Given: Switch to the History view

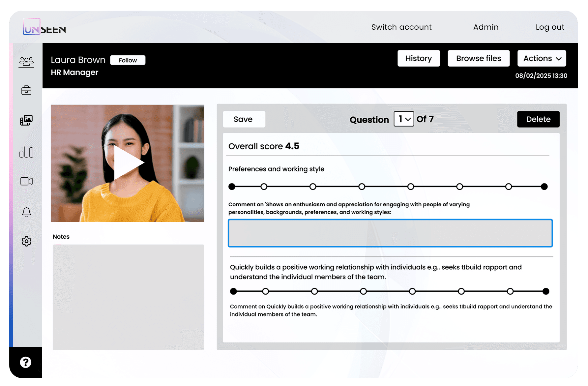Looking at the screenshot, I should pos(419,58).
